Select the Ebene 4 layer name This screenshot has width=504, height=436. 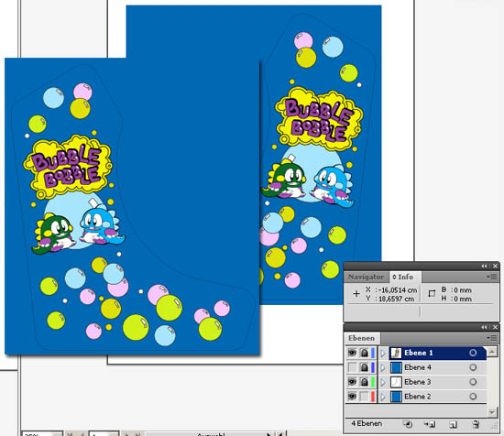point(418,367)
